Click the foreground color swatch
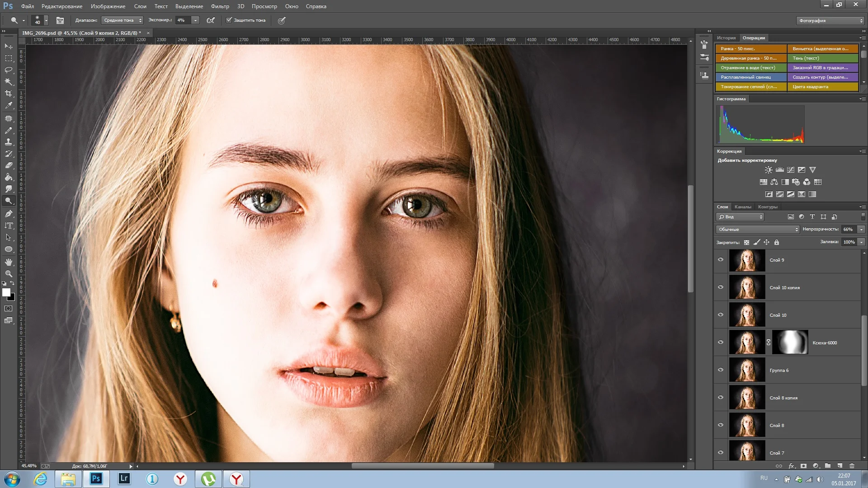The width and height of the screenshot is (868, 488). (x=6, y=292)
